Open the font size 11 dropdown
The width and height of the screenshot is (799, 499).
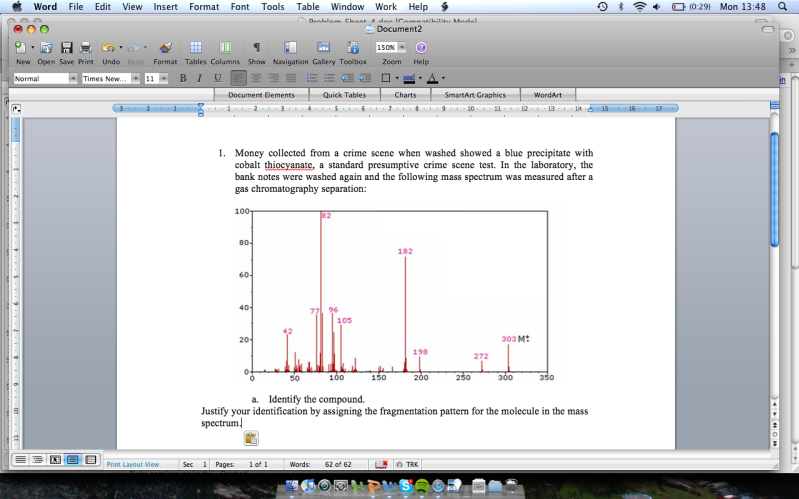click(x=164, y=78)
